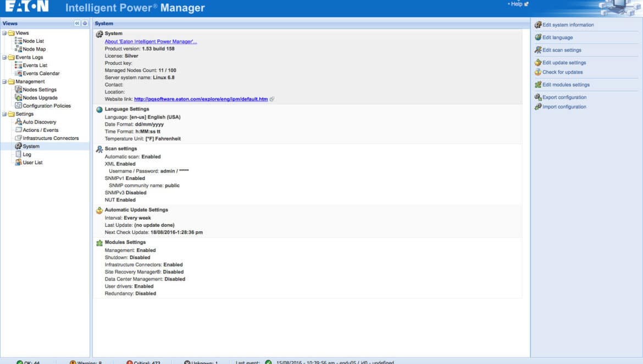The width and height of the screenshot is (643, 364).
Task: Click the Views panel pin icon
Action: (85, 24)
